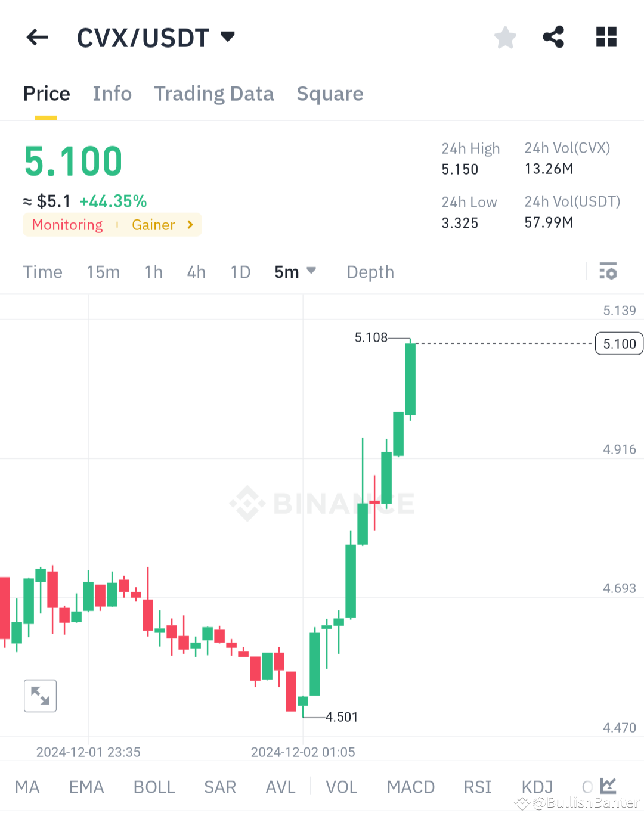Image resolution: width=644 pixels, height=816 pixels.
Task: Select the 1D timeframe
Action: [x=240, y=271]
